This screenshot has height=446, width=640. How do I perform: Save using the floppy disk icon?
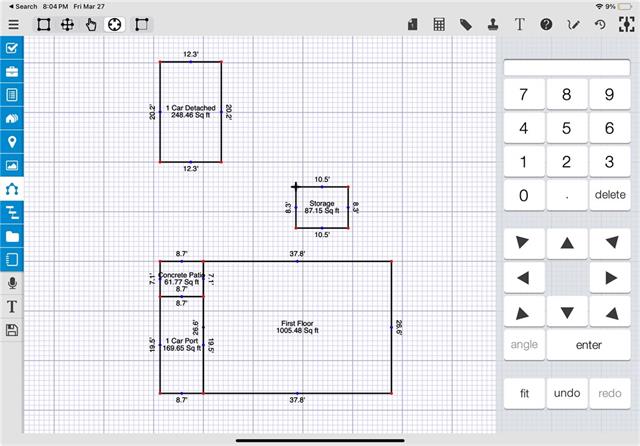tap(12, 330)
